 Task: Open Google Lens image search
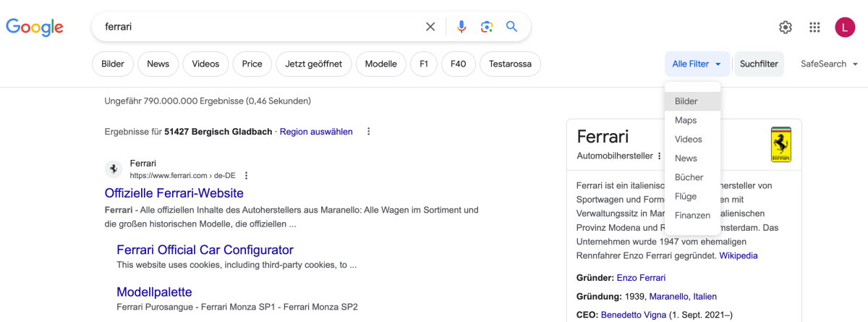coord(487,27)
